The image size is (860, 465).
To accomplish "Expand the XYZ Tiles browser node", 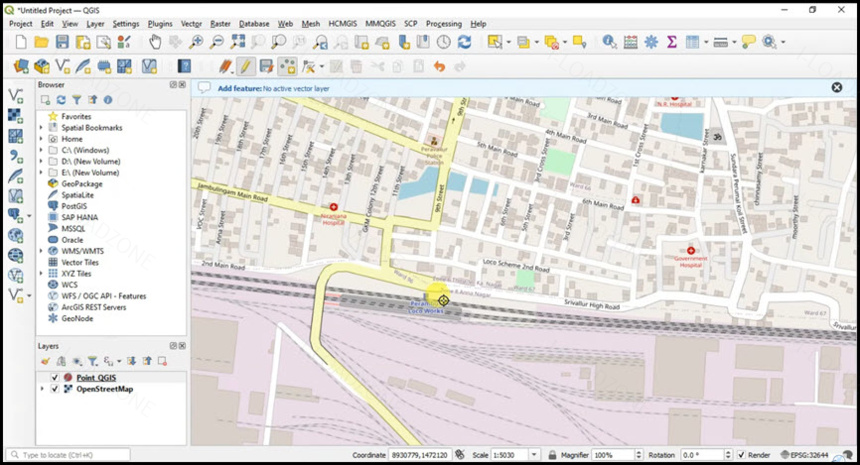I will pos(41,274).
